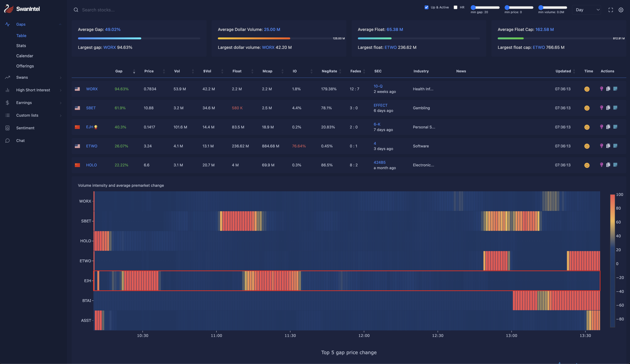Expand the Swans sidebar section
Viewport: 630px width, 364px height.
tap(60, 77)
